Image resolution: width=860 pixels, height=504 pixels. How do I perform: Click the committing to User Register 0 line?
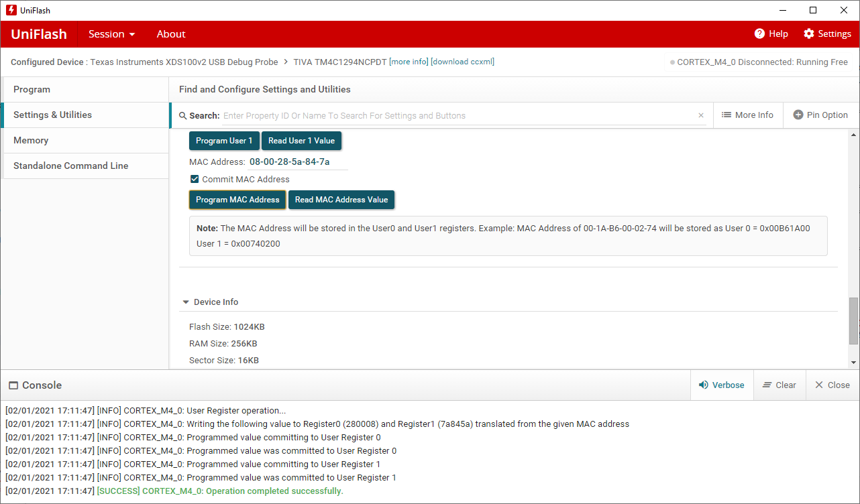[193, 438]
